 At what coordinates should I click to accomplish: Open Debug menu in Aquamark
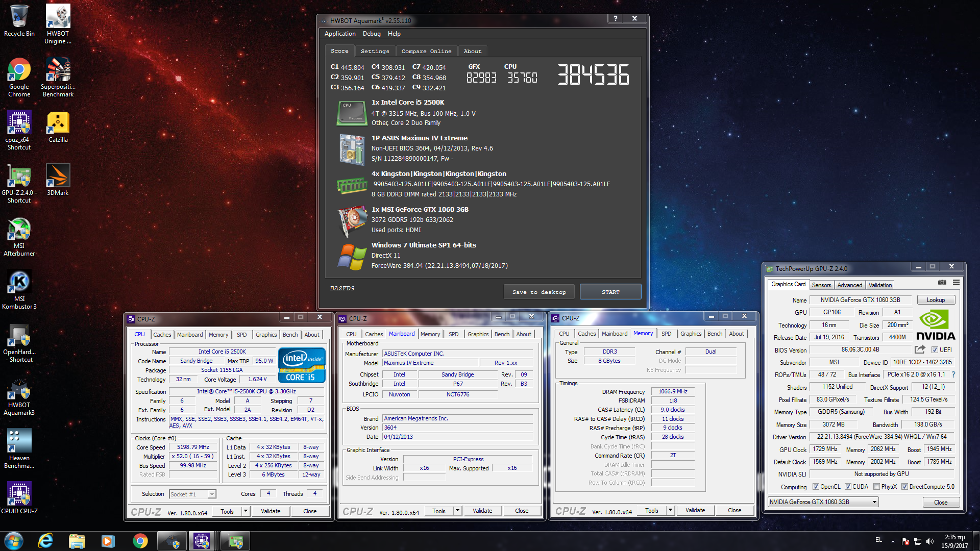tap(372, 34)
